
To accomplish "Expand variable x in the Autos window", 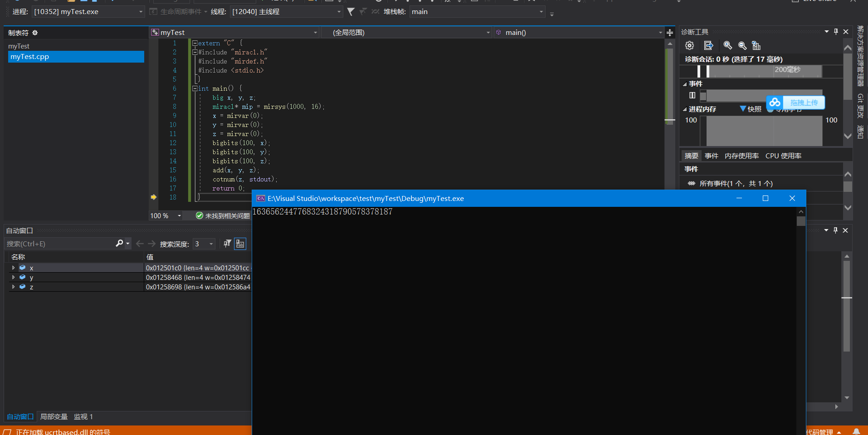I will pyautogui.click(x=13, y=268).
